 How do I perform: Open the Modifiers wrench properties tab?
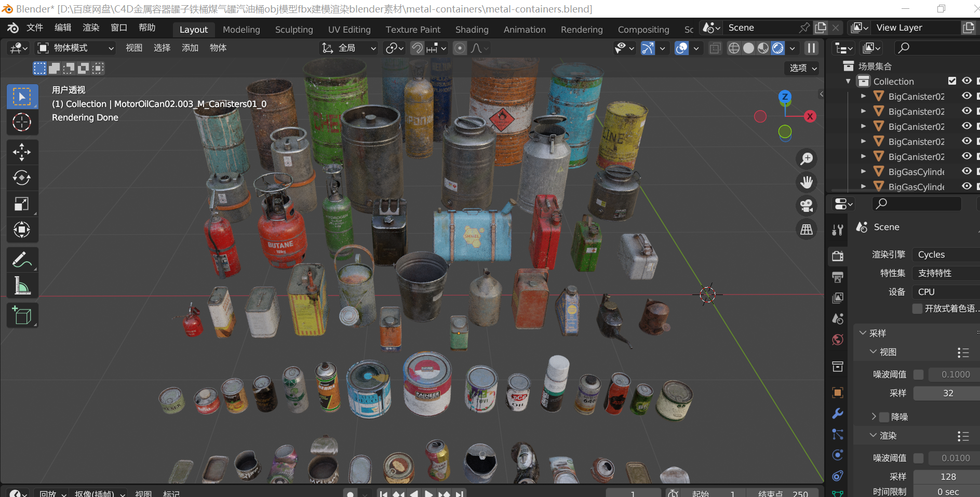pyautogui.click(x=837, y=413)
